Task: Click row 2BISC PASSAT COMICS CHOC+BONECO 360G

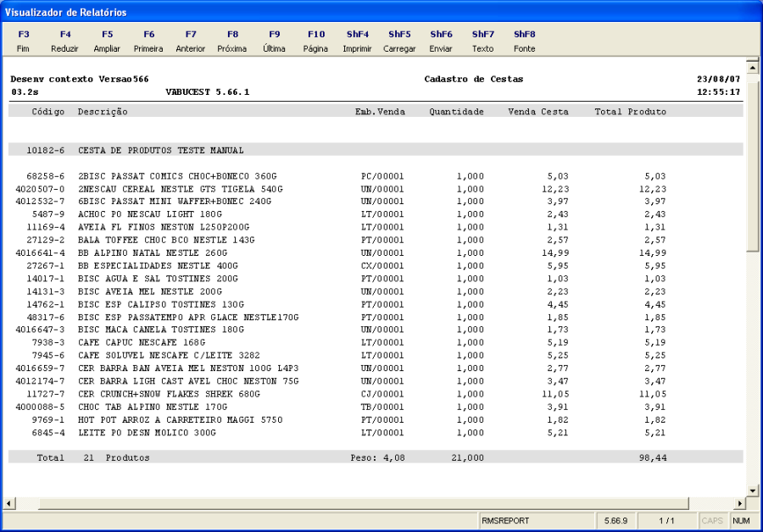Action: coord(341,176)
